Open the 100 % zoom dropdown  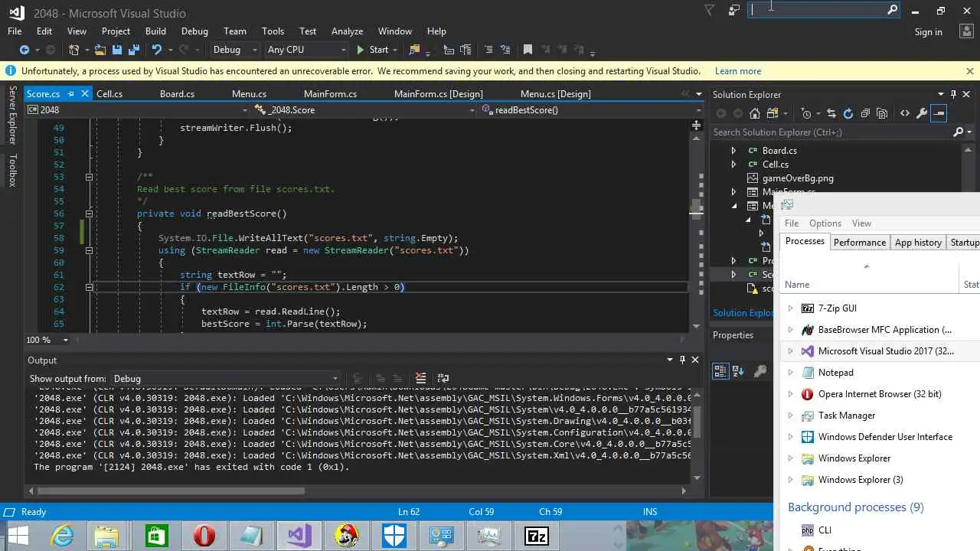[65, 340]
